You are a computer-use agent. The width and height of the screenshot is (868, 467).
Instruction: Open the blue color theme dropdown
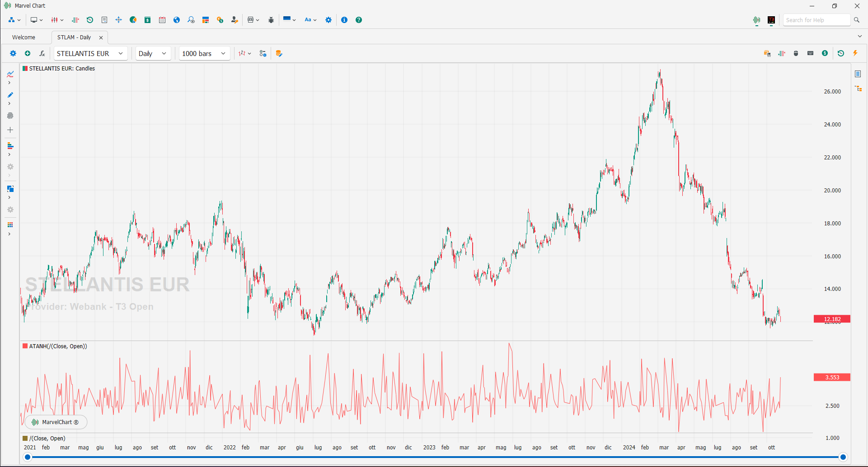289,20
